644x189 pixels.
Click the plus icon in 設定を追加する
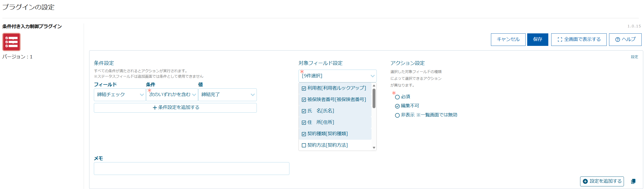585,181
